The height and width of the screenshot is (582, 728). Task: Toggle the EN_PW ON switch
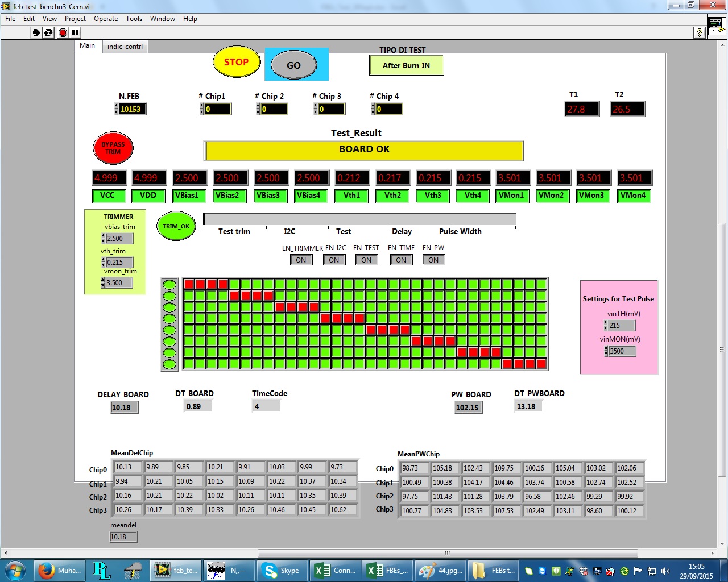tap(433, 260)
